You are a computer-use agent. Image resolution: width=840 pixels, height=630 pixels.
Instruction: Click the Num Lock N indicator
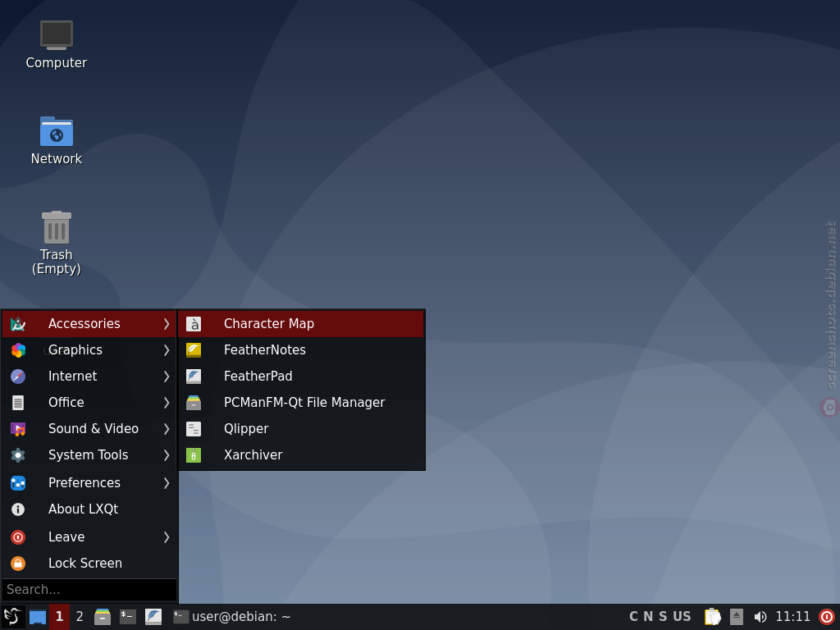pyautogui.click(x=648, y=617)
